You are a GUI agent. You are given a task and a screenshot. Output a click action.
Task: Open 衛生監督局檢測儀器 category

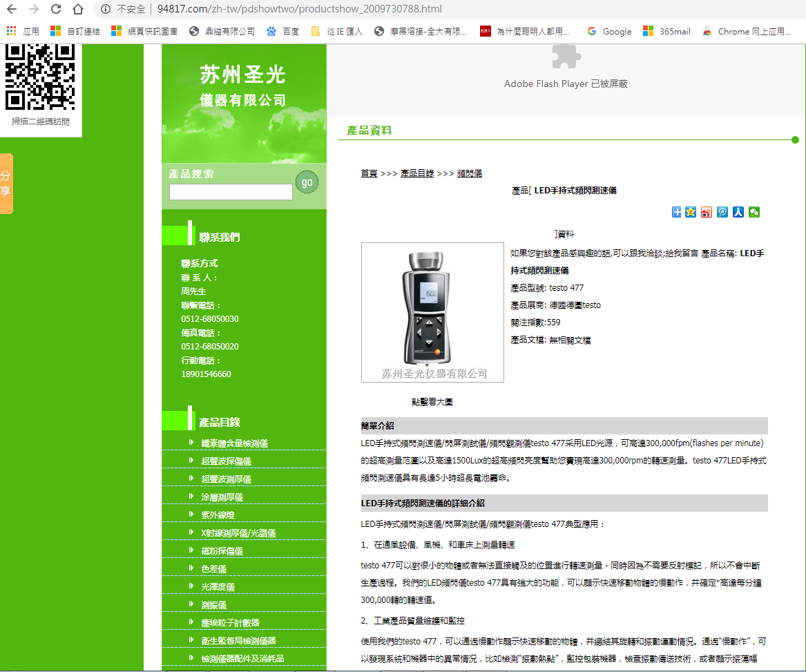(238, 641)
